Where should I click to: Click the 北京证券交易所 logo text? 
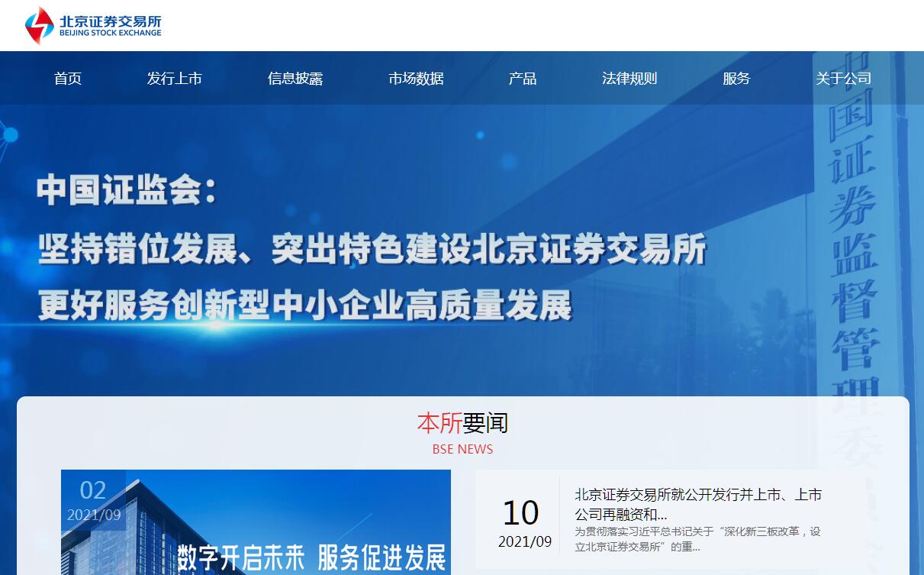pyautogui.click(x=110, y=21)
